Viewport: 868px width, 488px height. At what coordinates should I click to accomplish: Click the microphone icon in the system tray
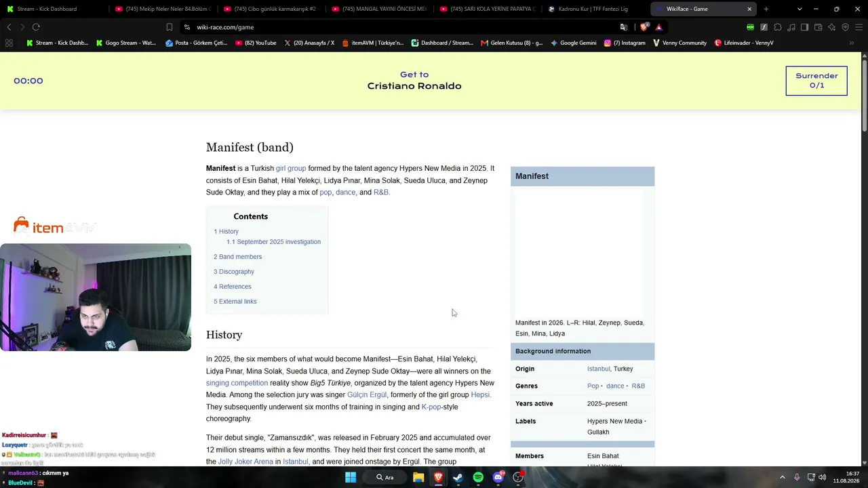[797, 477]
